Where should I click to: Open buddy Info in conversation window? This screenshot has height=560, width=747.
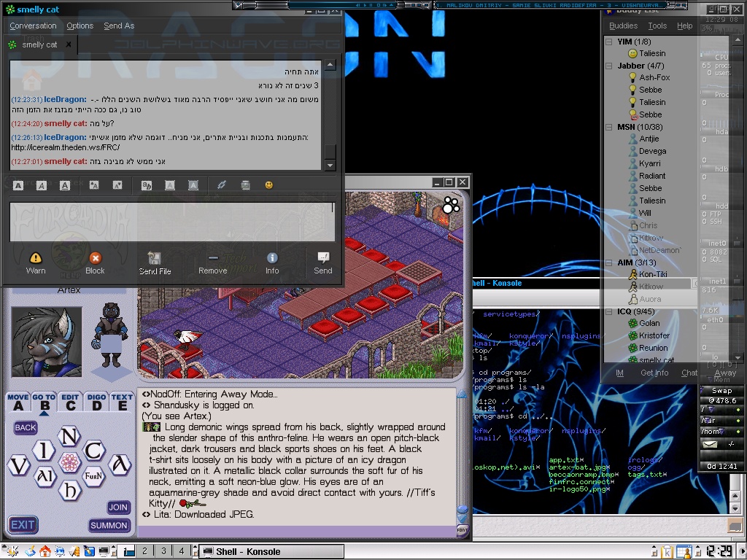273,258
